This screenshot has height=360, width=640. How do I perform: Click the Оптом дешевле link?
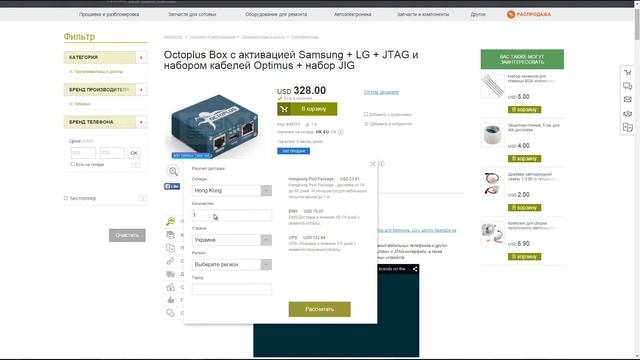[381, 92]
